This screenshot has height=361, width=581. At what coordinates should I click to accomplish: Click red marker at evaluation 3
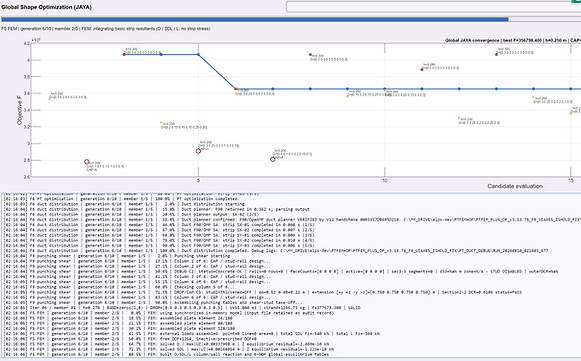coord(124,54)
